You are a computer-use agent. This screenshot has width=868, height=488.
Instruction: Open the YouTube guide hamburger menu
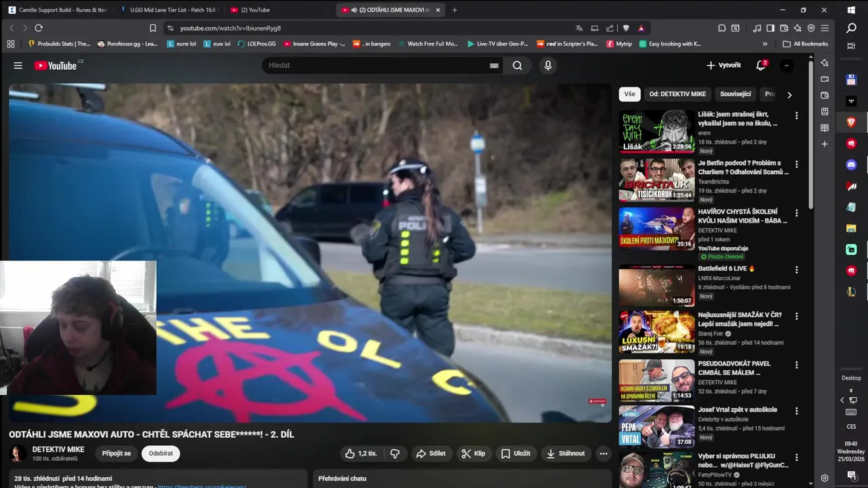pyautogui.click(x=18, y=65)
